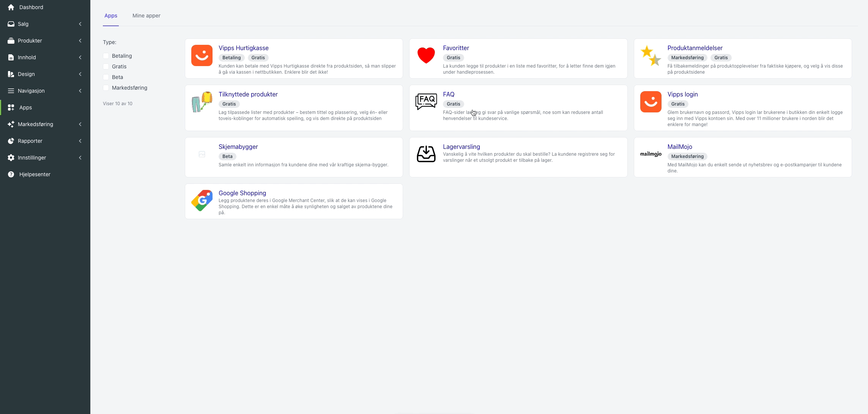Click the FAQ speech bubble icon
The image size is (868, 414).
coord(426,102)
